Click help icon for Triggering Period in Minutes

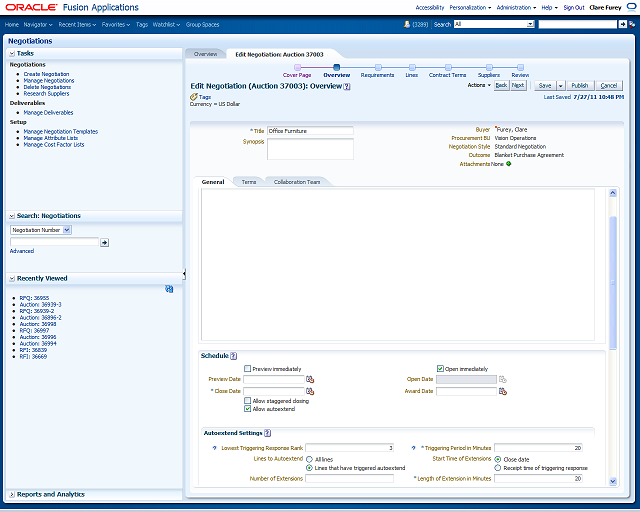tap(413, 448)
